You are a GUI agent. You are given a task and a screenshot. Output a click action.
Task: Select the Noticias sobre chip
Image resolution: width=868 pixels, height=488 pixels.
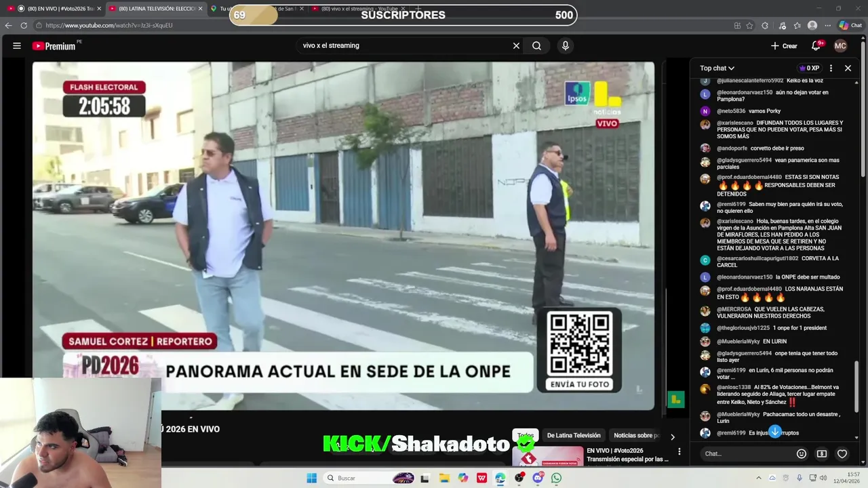coord(636,435)
